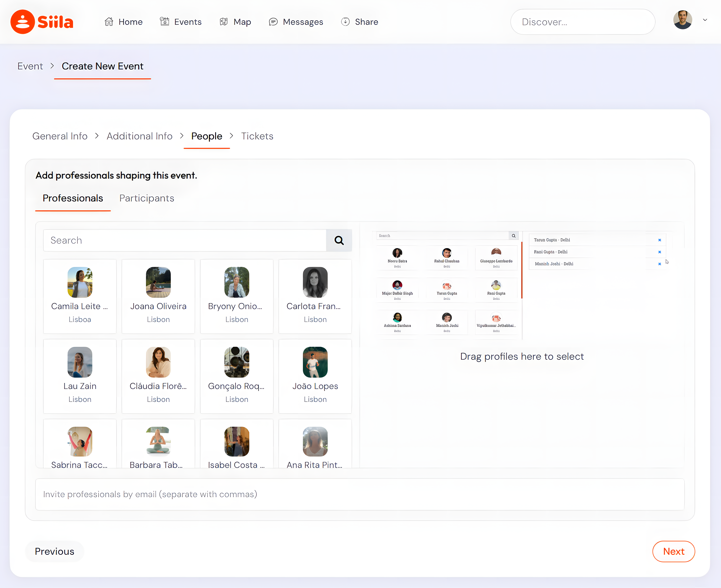
Task: Click the invite professionals by email field
Action: tap(360, 494)
